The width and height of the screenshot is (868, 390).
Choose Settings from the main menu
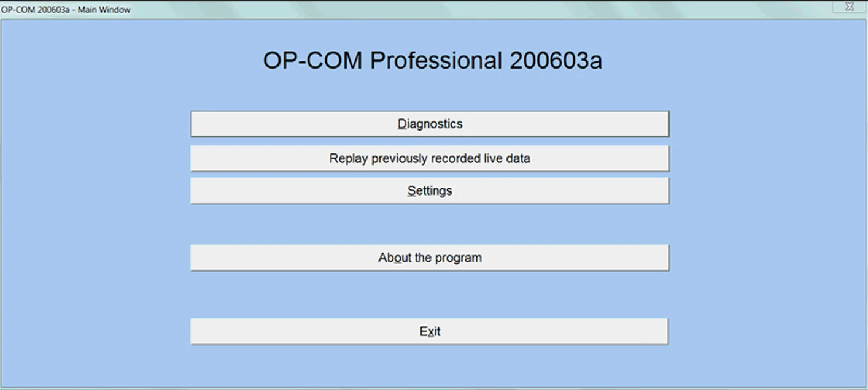[x=430, y=191]
